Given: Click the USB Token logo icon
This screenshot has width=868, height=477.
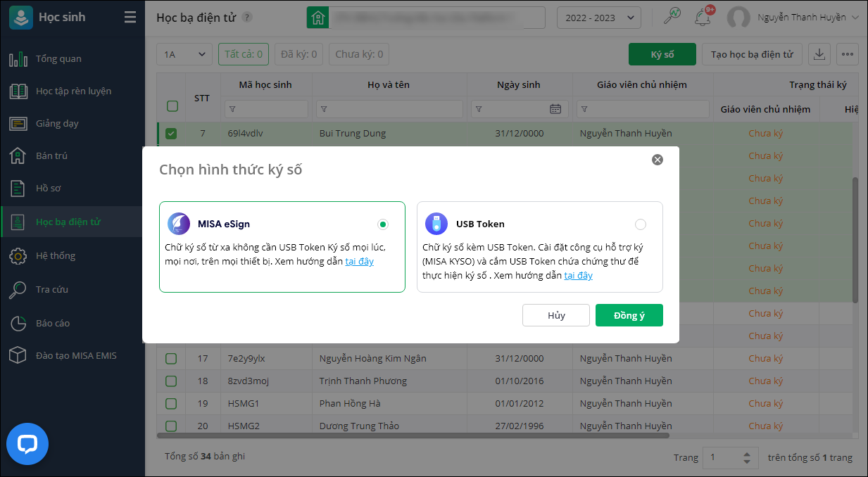Looking at the screenshot, I should [436, 224].
